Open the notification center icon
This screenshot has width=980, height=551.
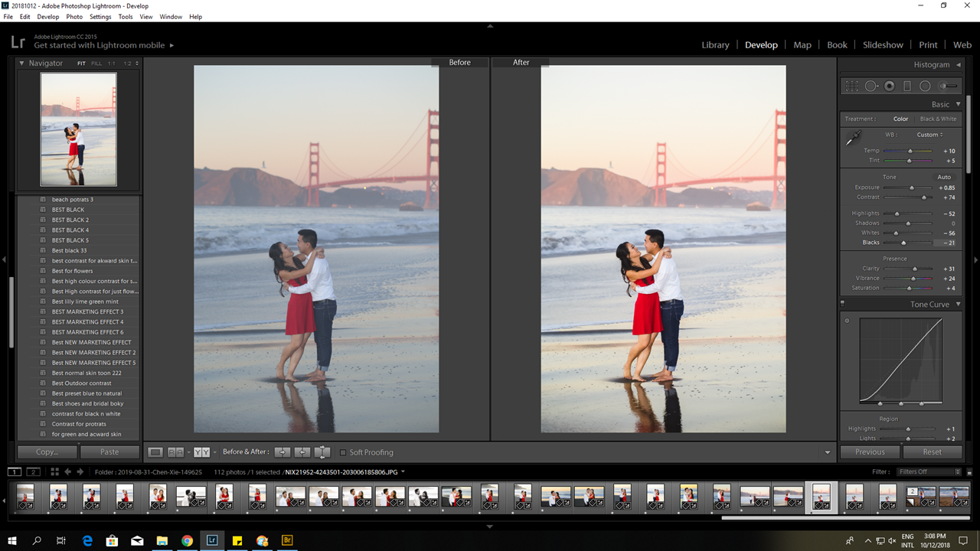pyautogui.click(x=963, y=540)
